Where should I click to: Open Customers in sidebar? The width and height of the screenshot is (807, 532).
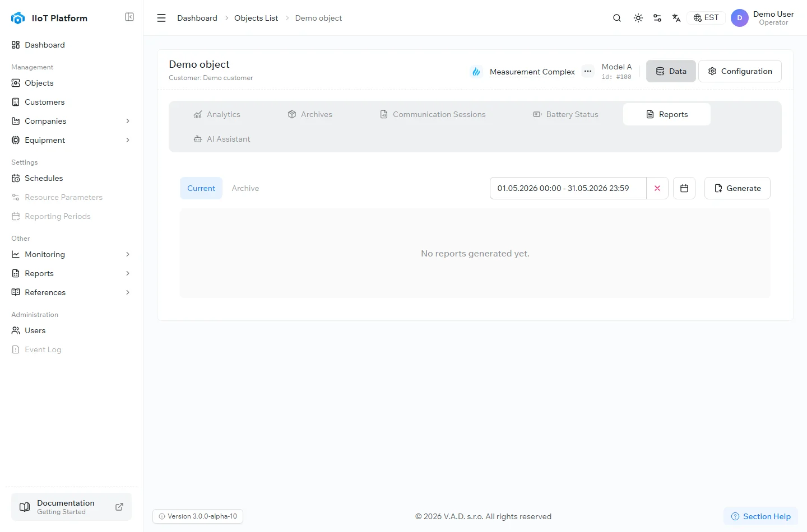[x=72, y=102]
